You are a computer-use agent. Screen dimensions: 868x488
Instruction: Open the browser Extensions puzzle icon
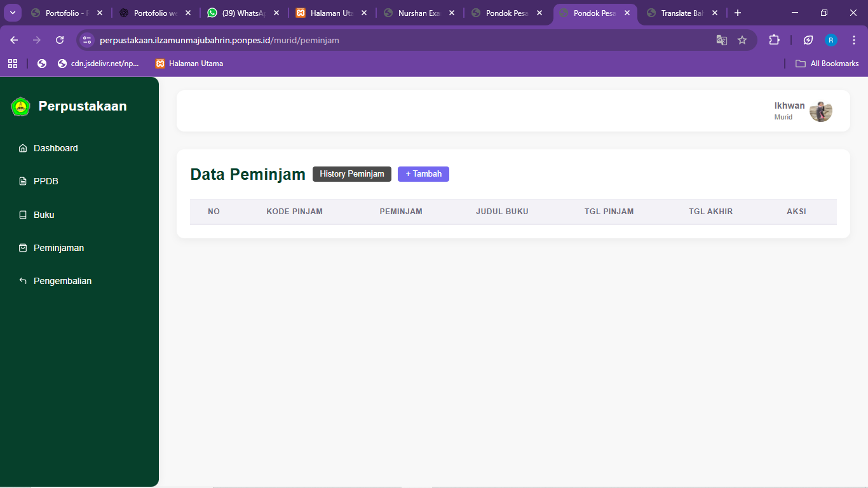pos(774,39)
